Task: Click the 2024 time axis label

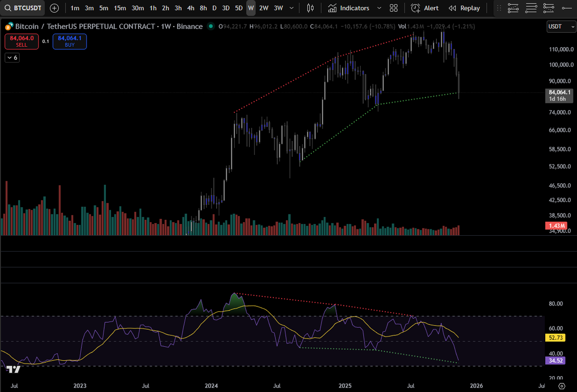Action: [211, 386]
